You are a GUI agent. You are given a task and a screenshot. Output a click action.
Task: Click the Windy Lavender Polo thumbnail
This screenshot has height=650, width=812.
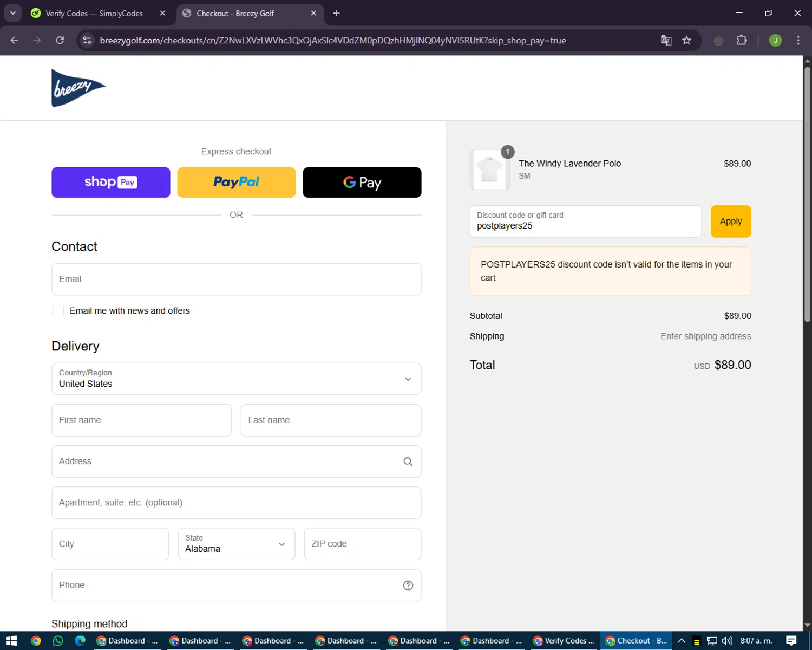(x=490, y=170)
